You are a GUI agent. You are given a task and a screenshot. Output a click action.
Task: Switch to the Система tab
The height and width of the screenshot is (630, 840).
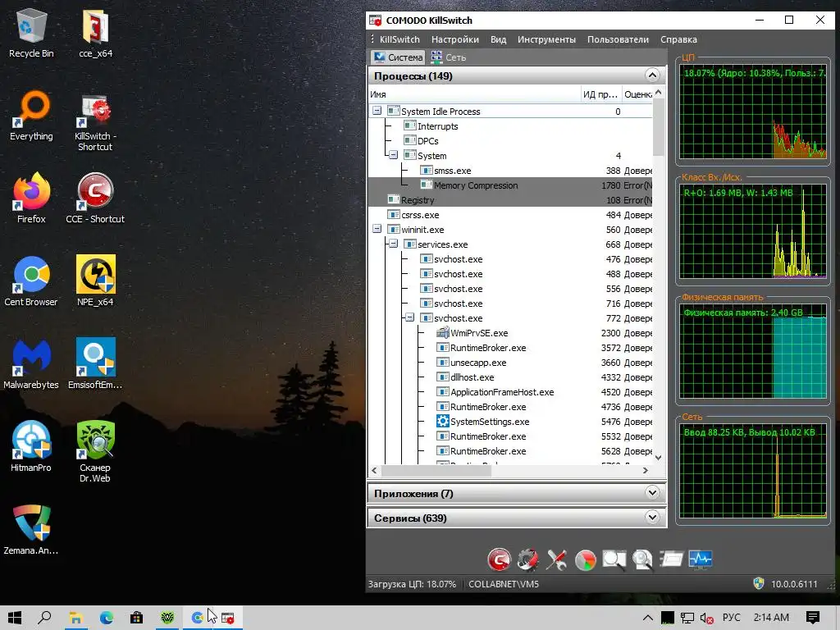point(398,57)
